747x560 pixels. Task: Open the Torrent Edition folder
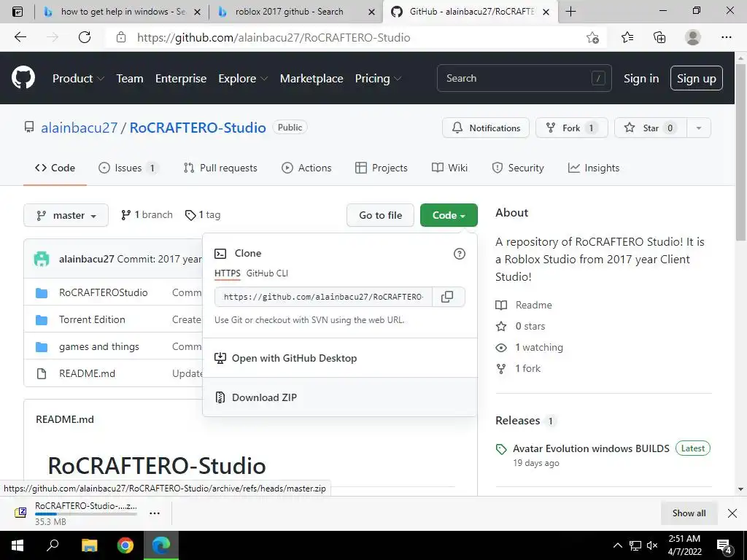click(92, 319)
